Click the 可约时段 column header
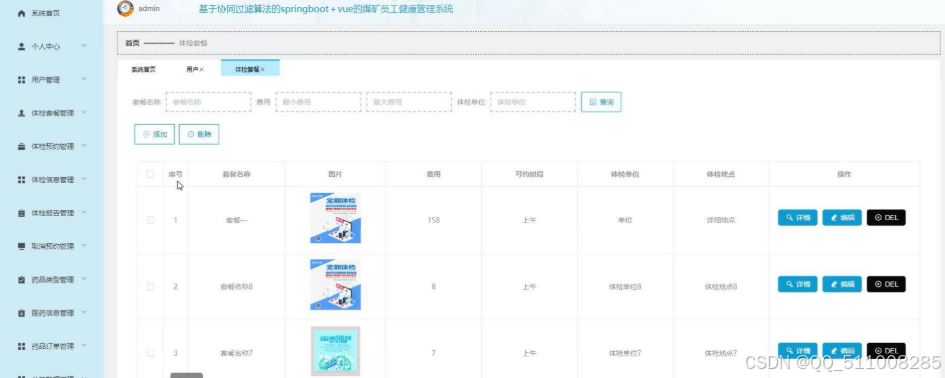The height and width of the screenshot is (378, 945). click(x=529, y=174)
